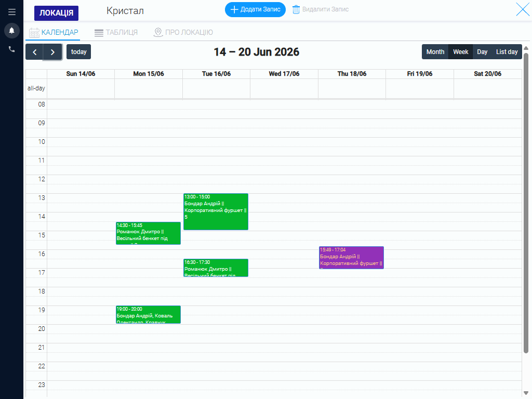The image size is (532, 399).
Task: Click the trash icon to delete record
Action: click(x=296, y=9)
